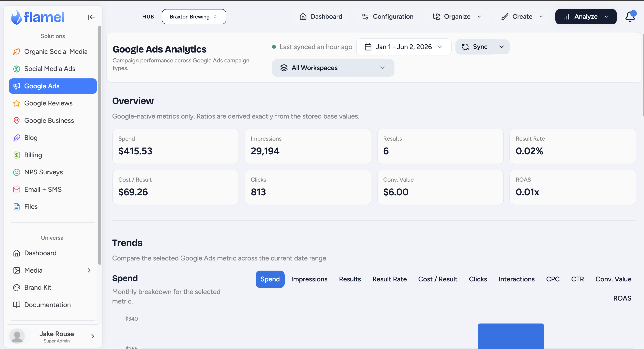This screenshot has width=644, height=349.
Task: Select the Clicks trend tab
Action: [478, 279]
